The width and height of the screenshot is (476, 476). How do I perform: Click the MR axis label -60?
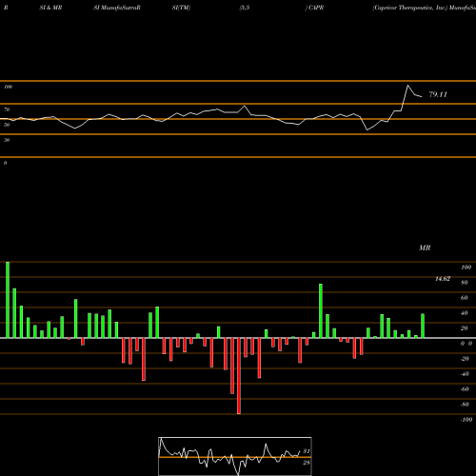click(465, 389)
